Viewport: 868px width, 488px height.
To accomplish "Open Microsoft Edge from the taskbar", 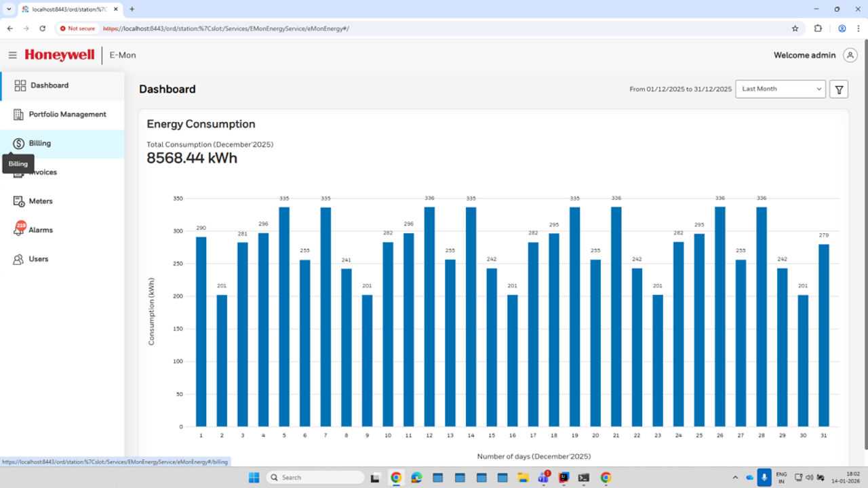I will point(416,477).
